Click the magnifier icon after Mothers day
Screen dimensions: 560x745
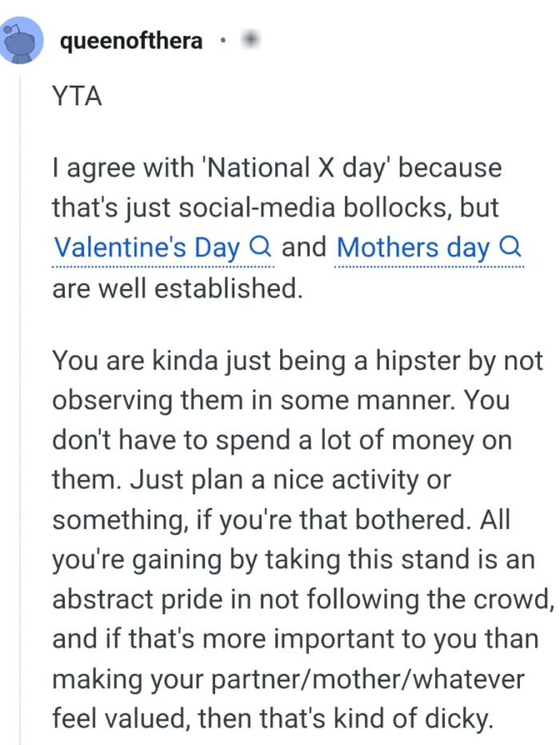tap(510, 247)
